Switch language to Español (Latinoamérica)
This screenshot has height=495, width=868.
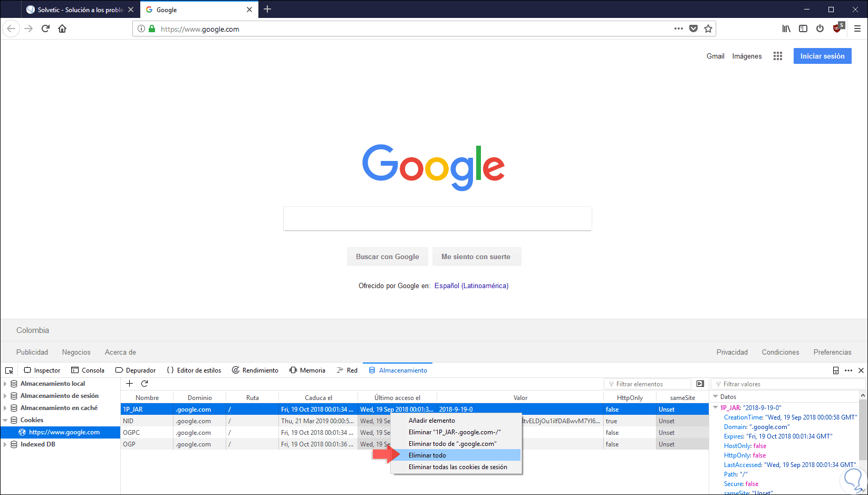point(471,285)
